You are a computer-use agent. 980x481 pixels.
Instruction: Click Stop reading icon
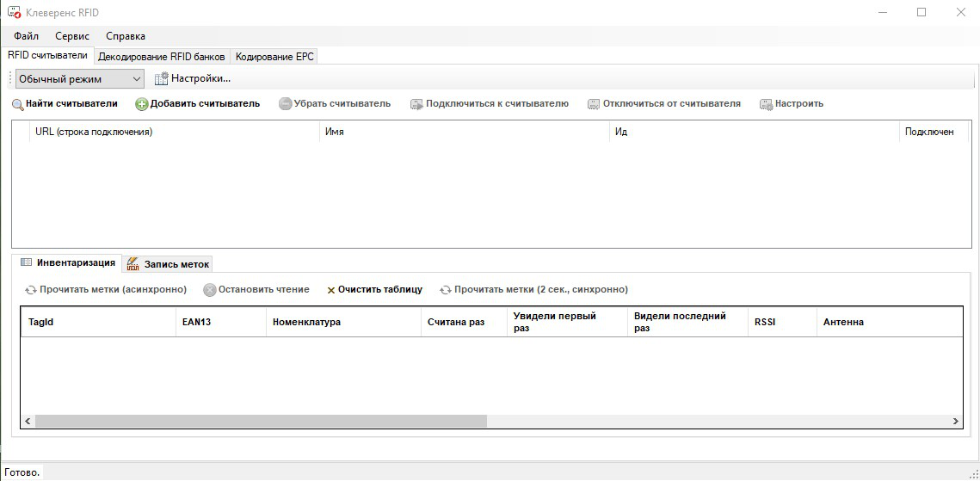click(209, 290)
